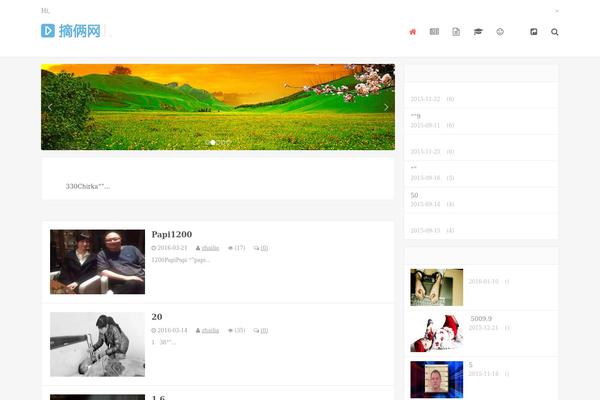600x400 pixels.
Task: Open the article titled 20
Action: click(157, 317)
